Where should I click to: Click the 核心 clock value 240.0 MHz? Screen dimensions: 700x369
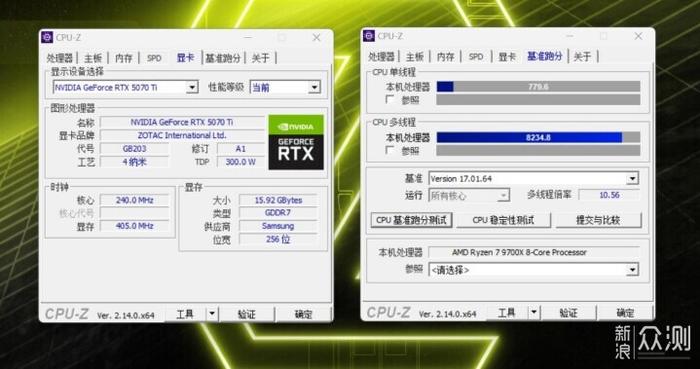[x=134, y=200]
